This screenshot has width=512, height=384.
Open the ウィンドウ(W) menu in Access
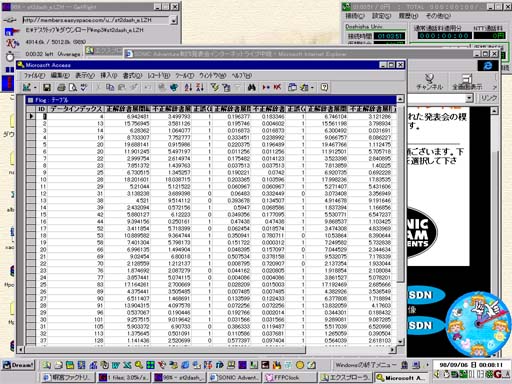pos(213,76)
